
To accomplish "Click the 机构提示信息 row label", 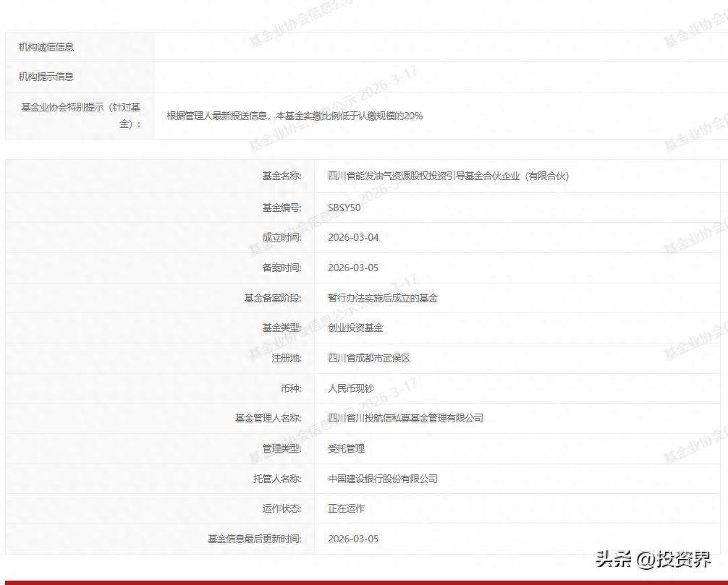I will (46, 77).
